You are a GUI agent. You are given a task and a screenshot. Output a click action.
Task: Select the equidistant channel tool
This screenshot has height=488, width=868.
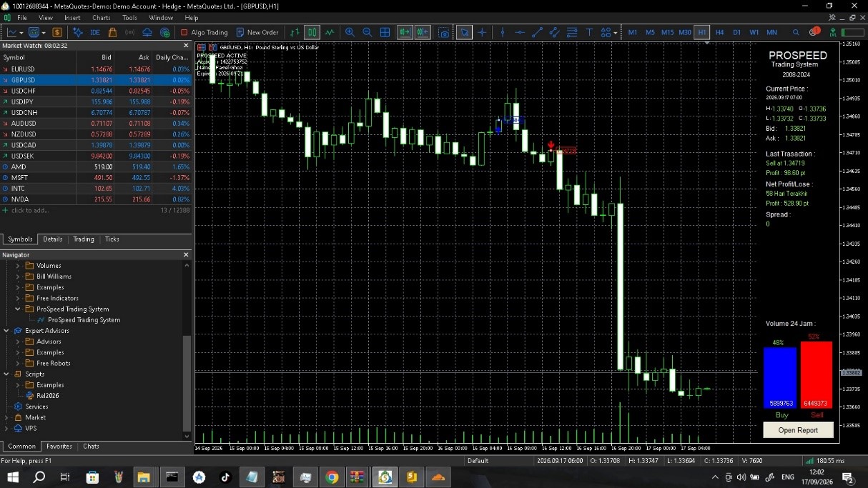554,32
